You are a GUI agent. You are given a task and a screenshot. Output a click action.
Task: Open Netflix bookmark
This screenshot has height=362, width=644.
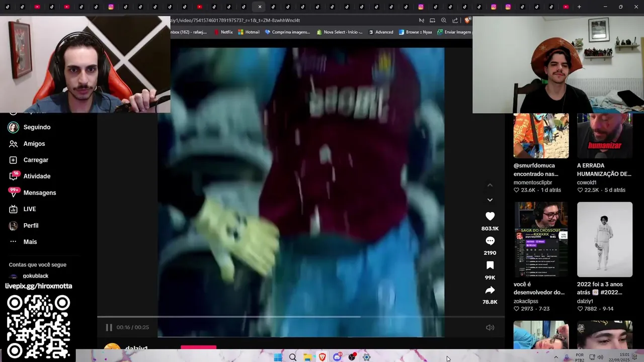tap(223, 32)
